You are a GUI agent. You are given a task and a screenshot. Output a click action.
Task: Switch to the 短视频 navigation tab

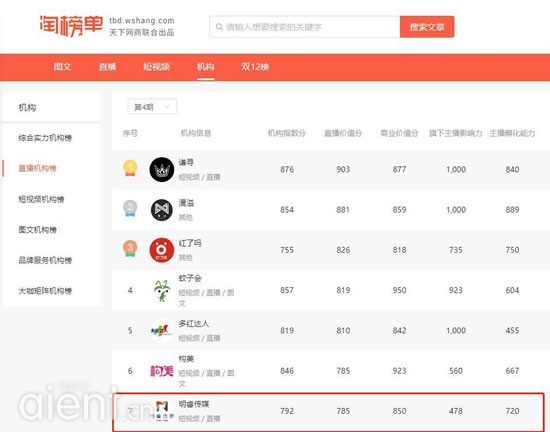click(x=156, y=67)
